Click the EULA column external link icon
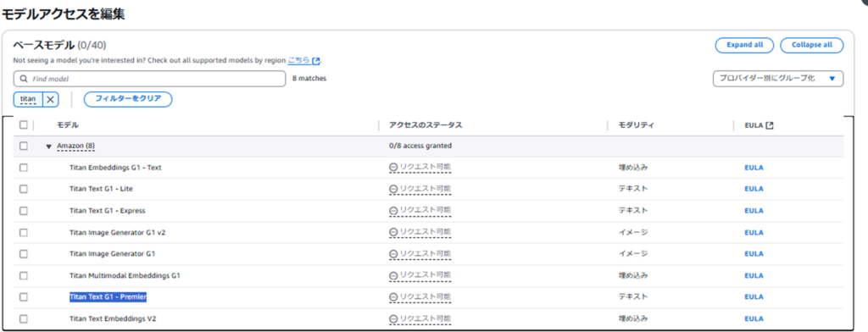 (770, 125)
